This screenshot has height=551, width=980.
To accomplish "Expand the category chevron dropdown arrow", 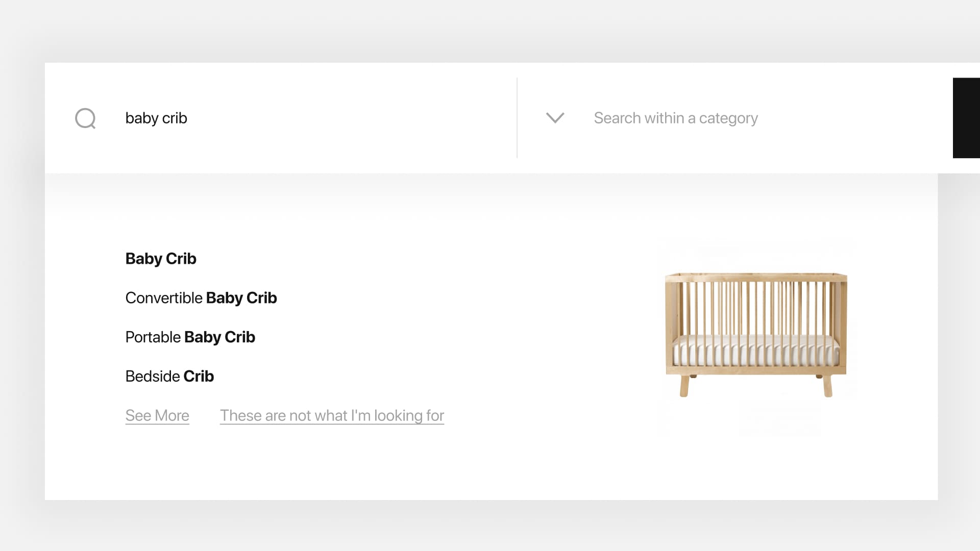I will [555, 118].
